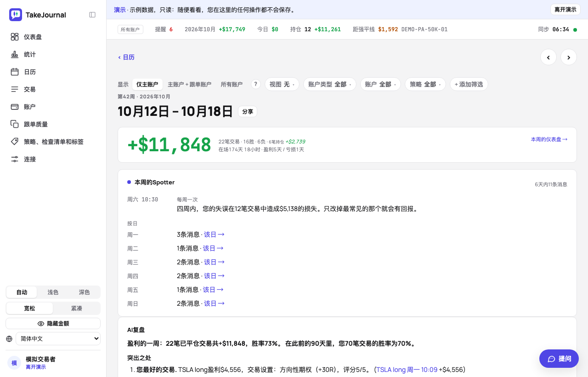Open the 连接 sliders icon
The height and width of the screenshot is (377, 588).
pos(15,159)
